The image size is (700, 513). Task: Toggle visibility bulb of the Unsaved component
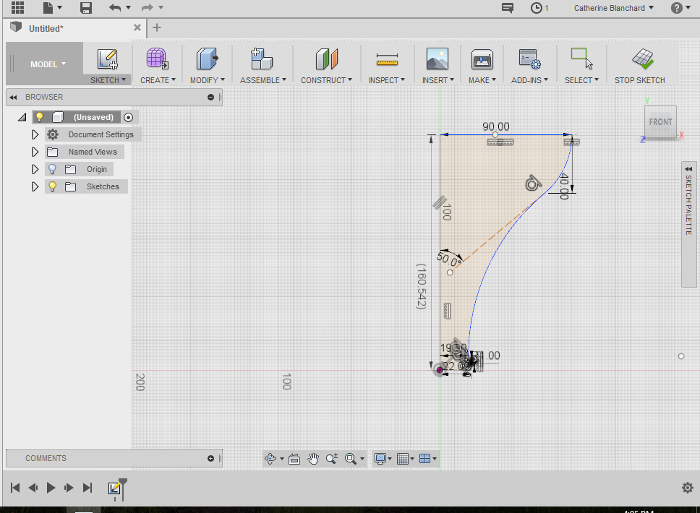tap(40, 117)
